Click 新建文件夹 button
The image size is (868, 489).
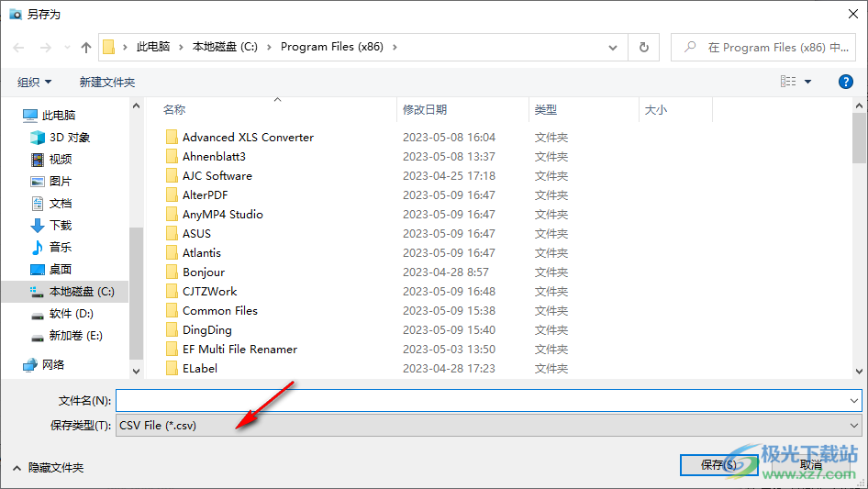click(106, 83)
